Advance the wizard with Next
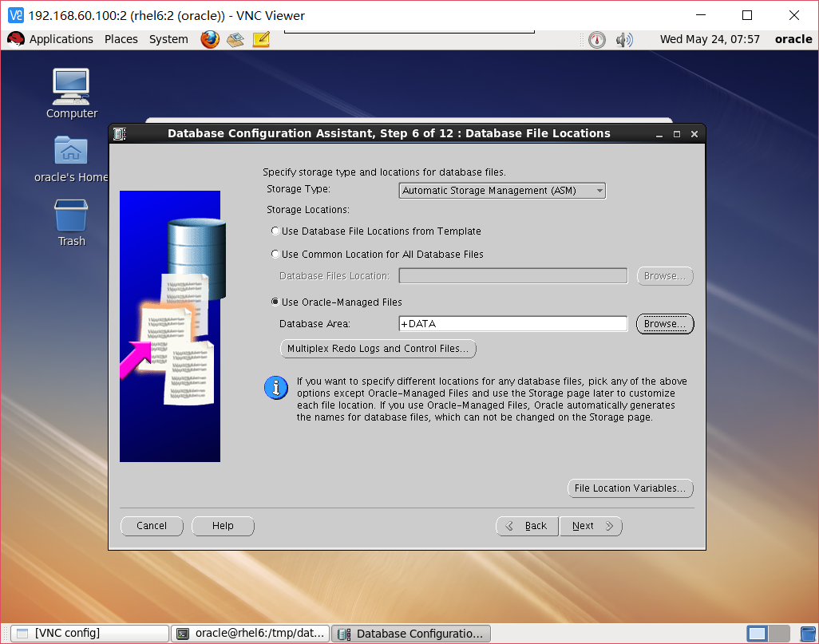Viewport: 819px width, 644px height. point(590,526)
